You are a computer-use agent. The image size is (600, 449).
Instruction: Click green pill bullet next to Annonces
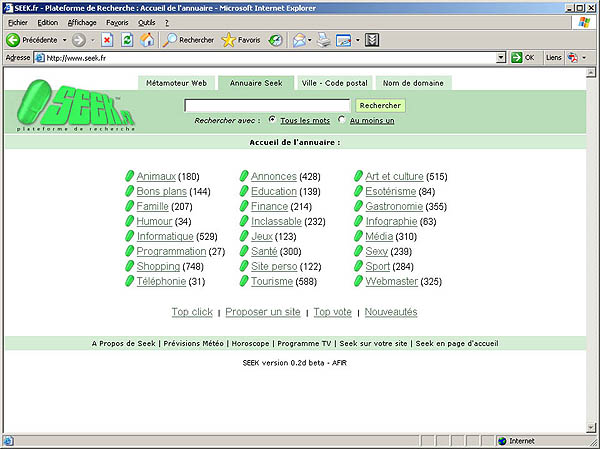click(x=244, y=176)
